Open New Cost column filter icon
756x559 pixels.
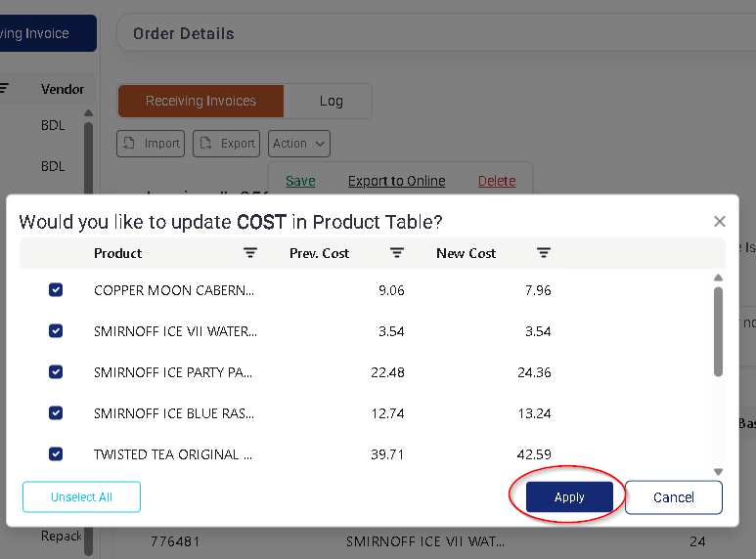(x=544, y=253)
